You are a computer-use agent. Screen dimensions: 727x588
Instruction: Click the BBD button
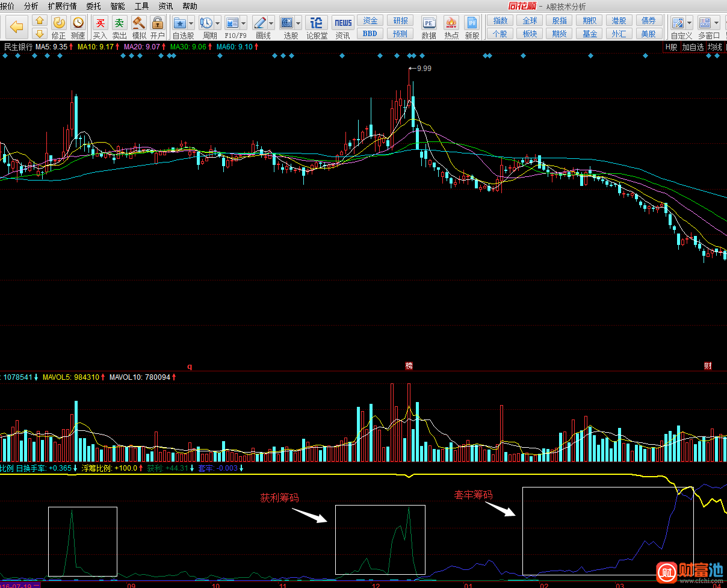[370, 34]
